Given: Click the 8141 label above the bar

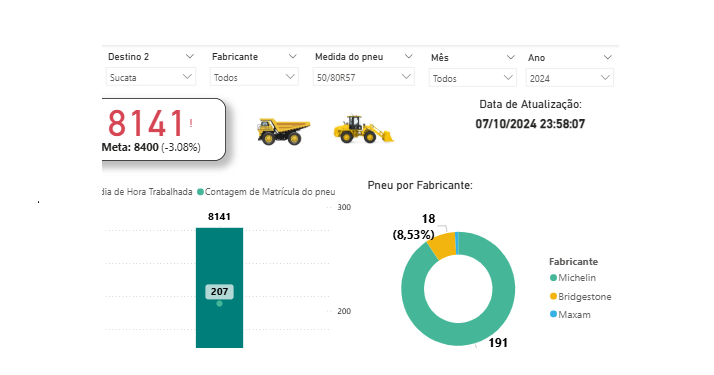Looking at the screenshot, I should pyautogui.click(x=219, y=217).
